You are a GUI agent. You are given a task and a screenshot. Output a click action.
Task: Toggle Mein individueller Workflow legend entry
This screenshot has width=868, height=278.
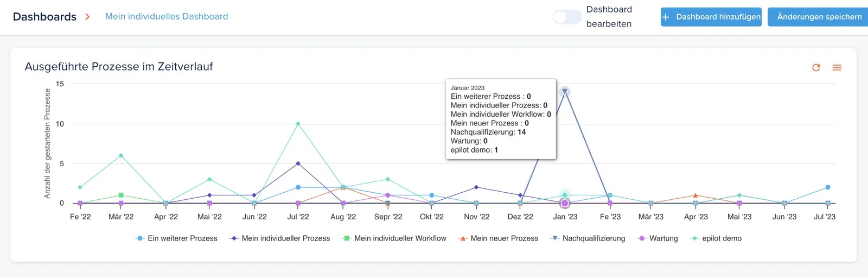[x=394, y=238]
